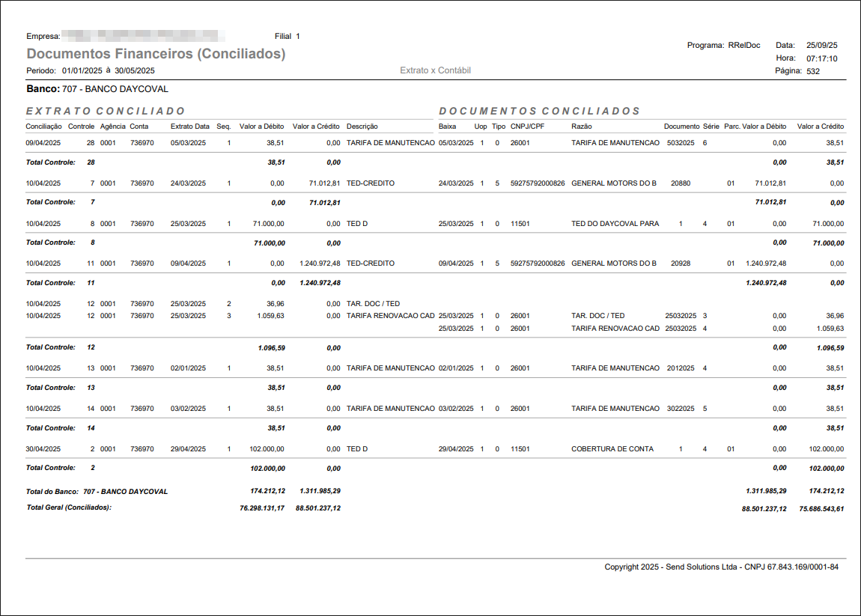
Task: Click the CNPJ/CPF column header
Action: pyautogui.click(x=527, y=126)
